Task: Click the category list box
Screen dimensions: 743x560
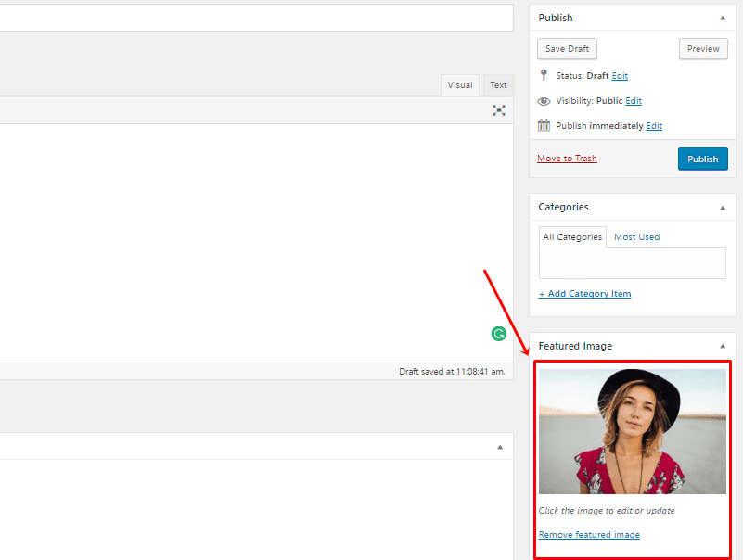Action: coord(632,262)
